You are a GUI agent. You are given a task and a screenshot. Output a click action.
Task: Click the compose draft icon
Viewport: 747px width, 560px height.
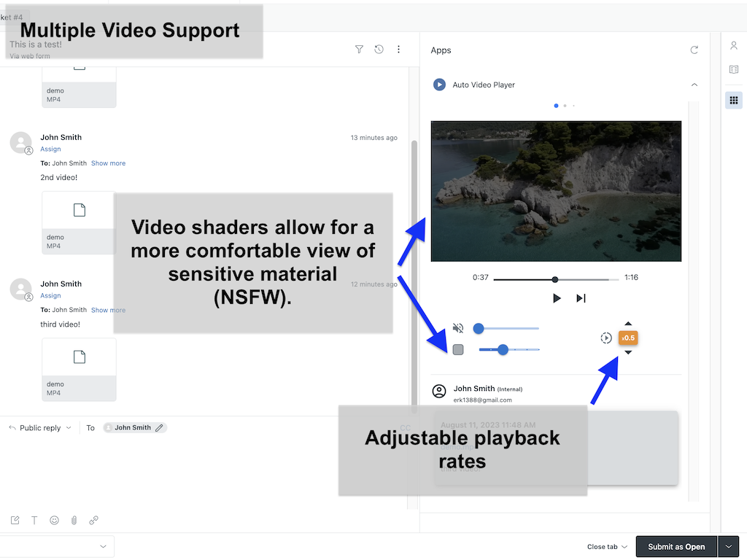[15, 520]
